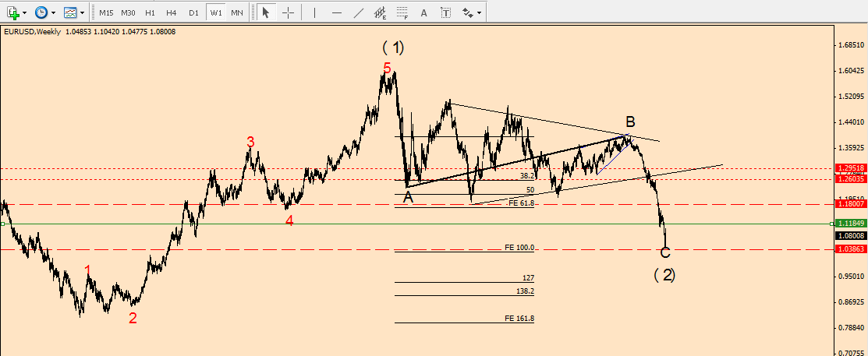Click the 1.52095 price scale value

851,96
